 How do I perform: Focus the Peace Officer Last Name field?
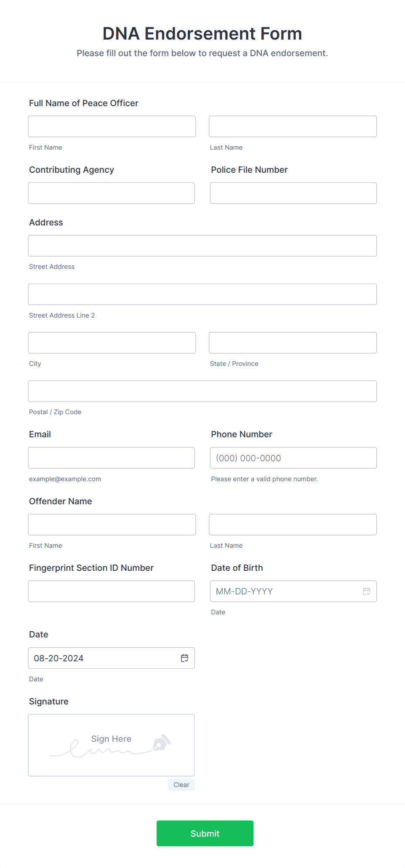pyautogui.click(x=293, y=126)
